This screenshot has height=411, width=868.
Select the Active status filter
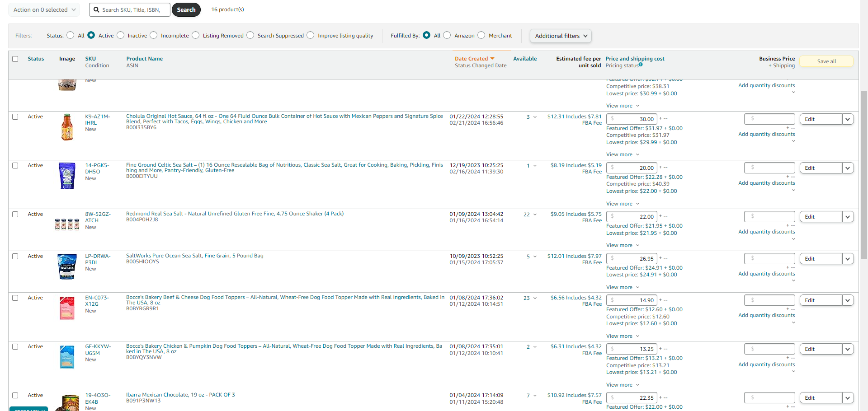pos(91,35)
